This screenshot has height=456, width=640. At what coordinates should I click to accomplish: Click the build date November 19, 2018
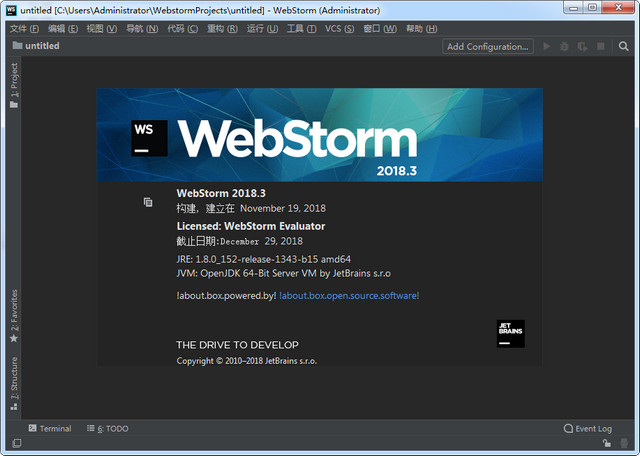coord(283,208)
